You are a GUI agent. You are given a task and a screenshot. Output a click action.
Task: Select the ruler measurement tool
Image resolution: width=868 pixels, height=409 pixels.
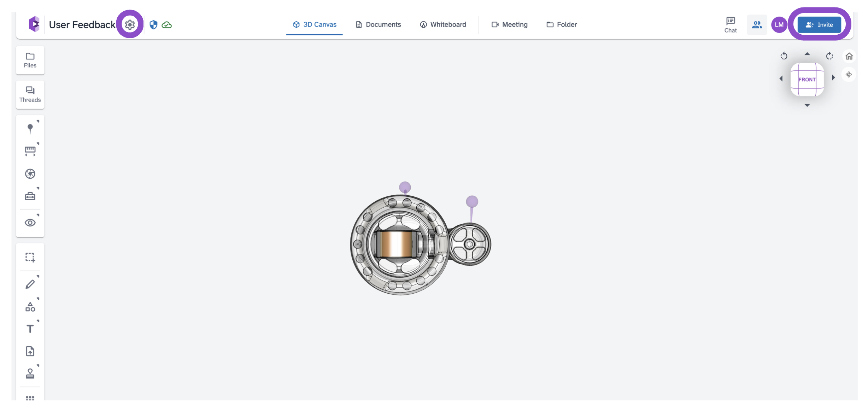(30, 151)
